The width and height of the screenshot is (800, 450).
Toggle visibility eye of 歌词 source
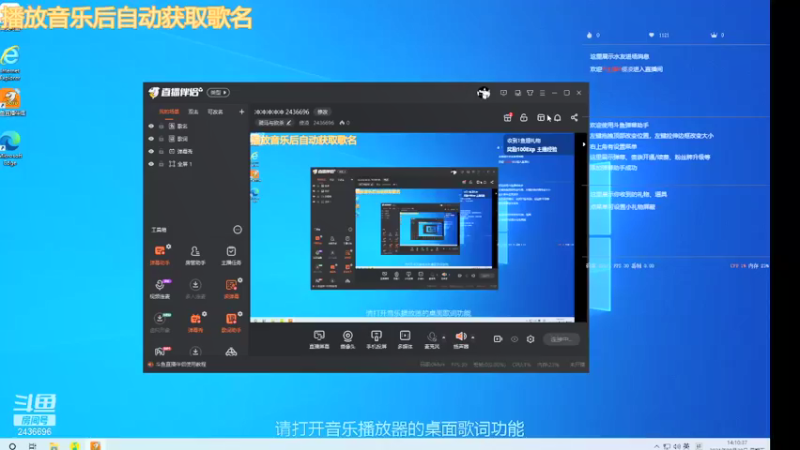click(151, 139)
